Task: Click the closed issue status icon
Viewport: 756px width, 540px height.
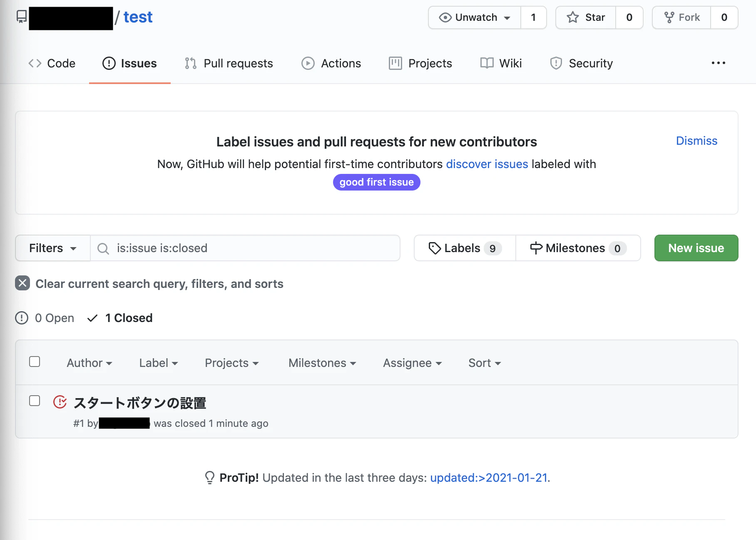Action: tap(60, 402)
